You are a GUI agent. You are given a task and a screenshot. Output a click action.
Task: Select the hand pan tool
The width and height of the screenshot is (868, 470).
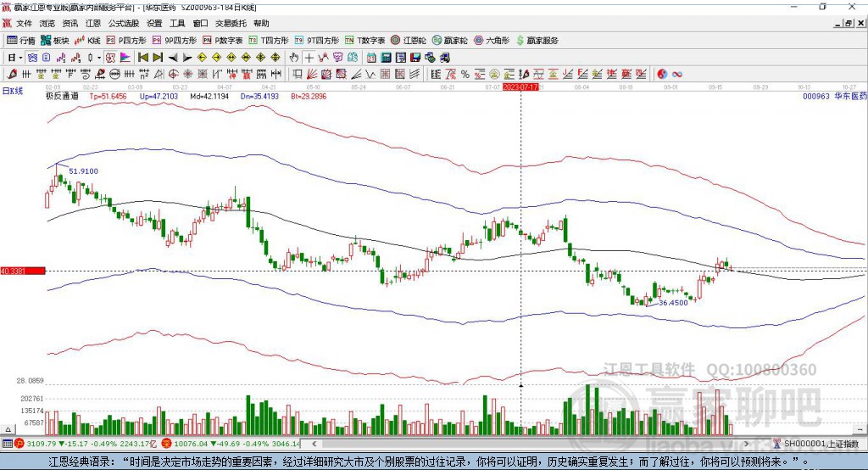pyautogui.click(x=294, y=58)
